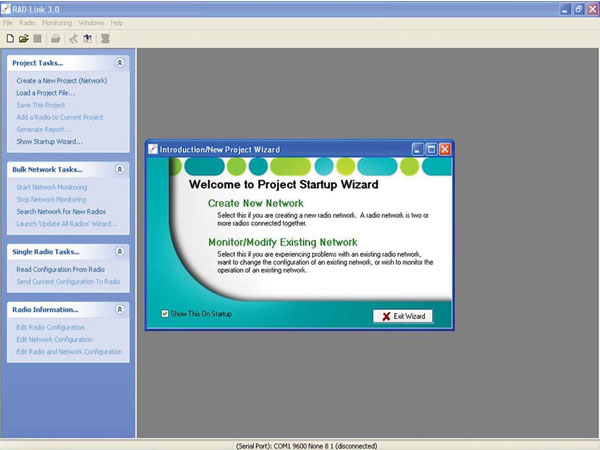The image size is (600, 450).
Task: Click Launch 'Update All Radios' Wizard
Action: coord(67,224)
